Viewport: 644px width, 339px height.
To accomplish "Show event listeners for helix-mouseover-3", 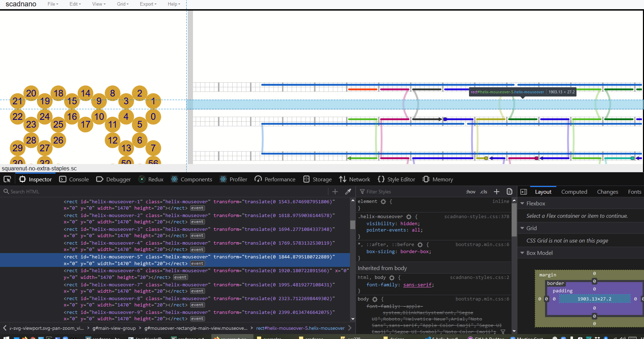I will pos(197,236).
